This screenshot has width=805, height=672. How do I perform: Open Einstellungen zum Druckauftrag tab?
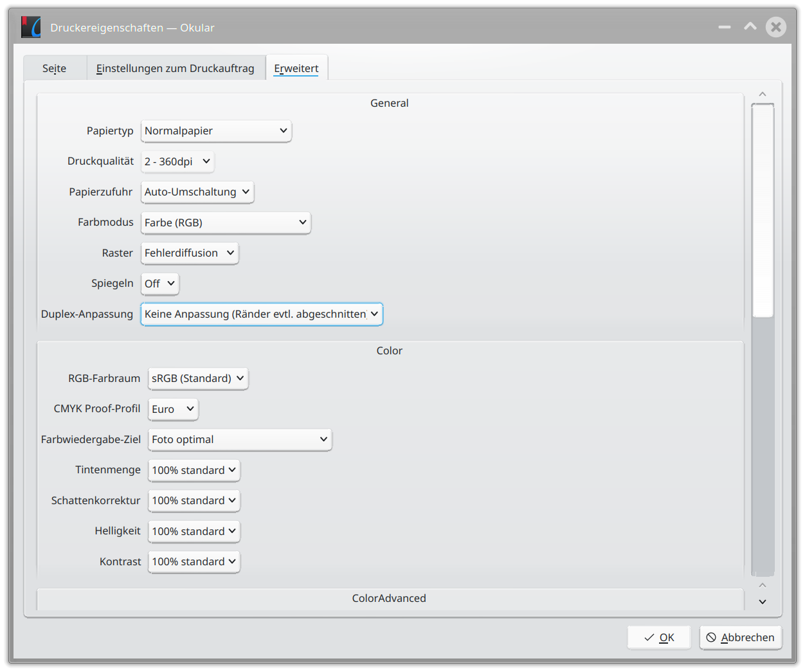(x=175, y=68)
